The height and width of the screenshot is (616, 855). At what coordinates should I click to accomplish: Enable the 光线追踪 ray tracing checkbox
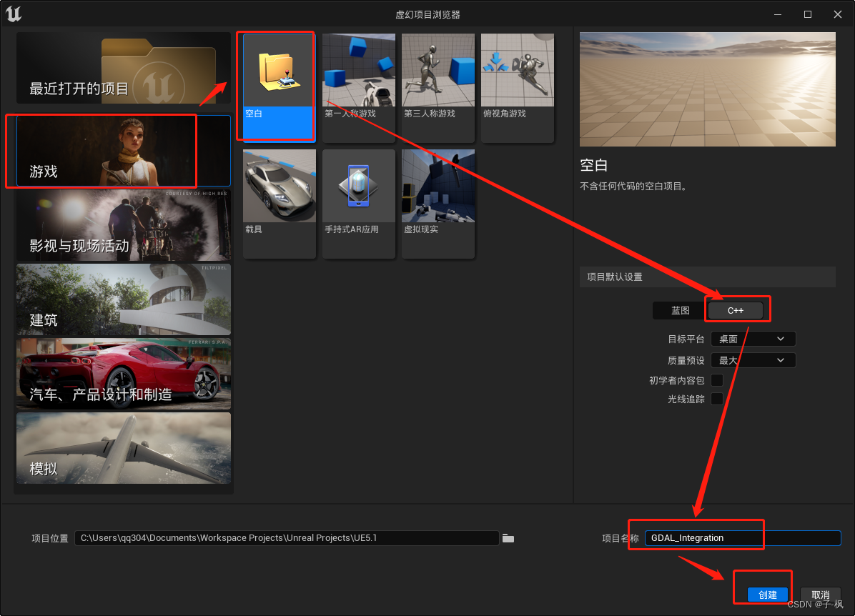(x=717, y=399)
